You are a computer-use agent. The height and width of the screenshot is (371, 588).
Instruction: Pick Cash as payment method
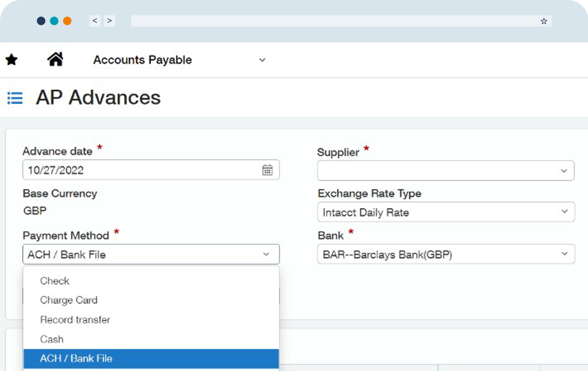click(x=52, y=339)
